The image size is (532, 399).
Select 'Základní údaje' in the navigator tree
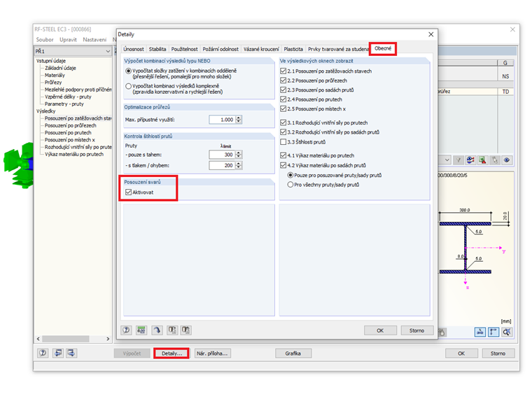[60, 68]
